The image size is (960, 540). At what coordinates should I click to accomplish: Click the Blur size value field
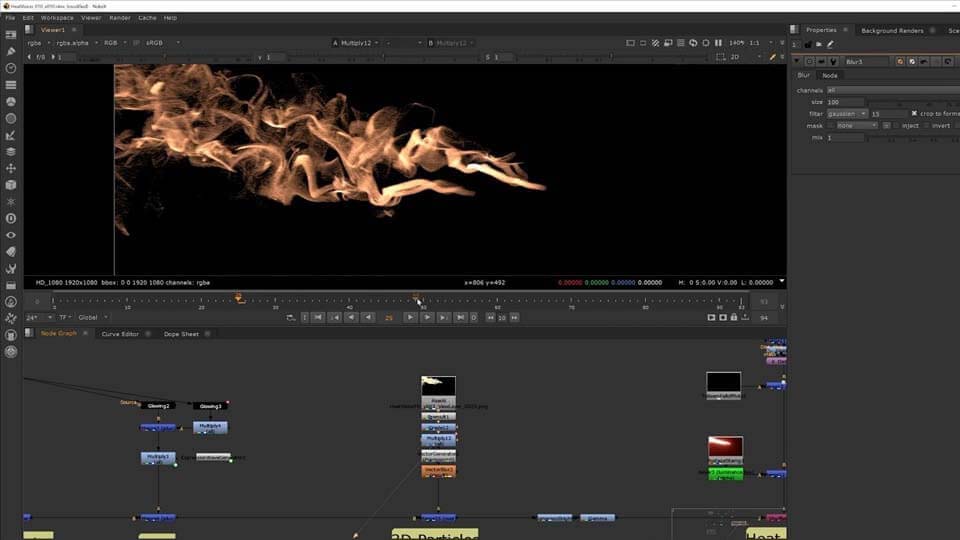click(x=845, y=102)
